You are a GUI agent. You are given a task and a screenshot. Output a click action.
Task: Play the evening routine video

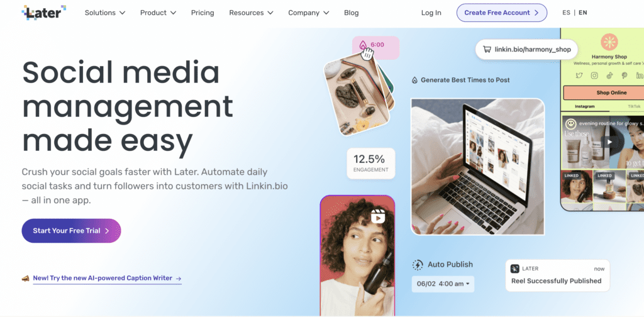pyautogui.click(x=609, y=142)
